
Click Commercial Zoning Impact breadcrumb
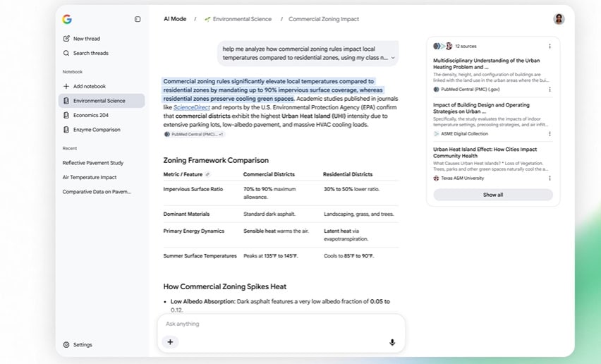click(324, 19)
